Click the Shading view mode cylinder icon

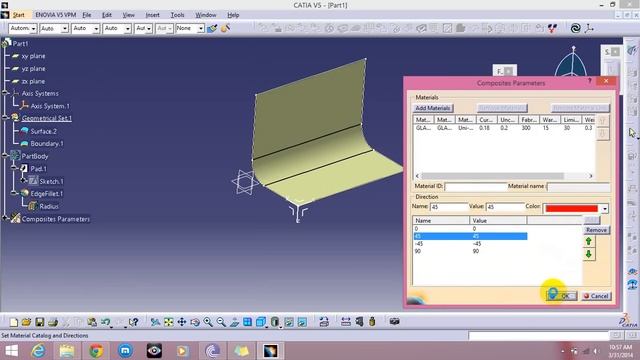coord(275,322)
